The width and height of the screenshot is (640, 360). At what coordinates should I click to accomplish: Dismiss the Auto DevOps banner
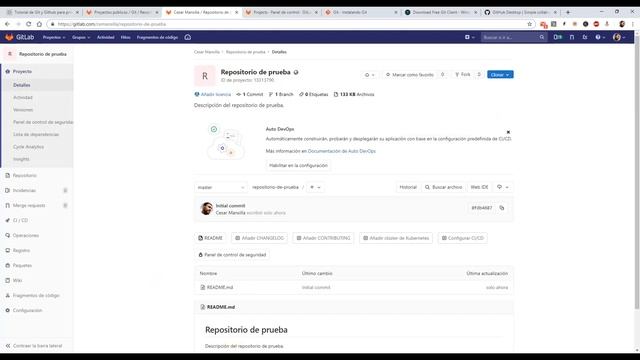(508, 132)
